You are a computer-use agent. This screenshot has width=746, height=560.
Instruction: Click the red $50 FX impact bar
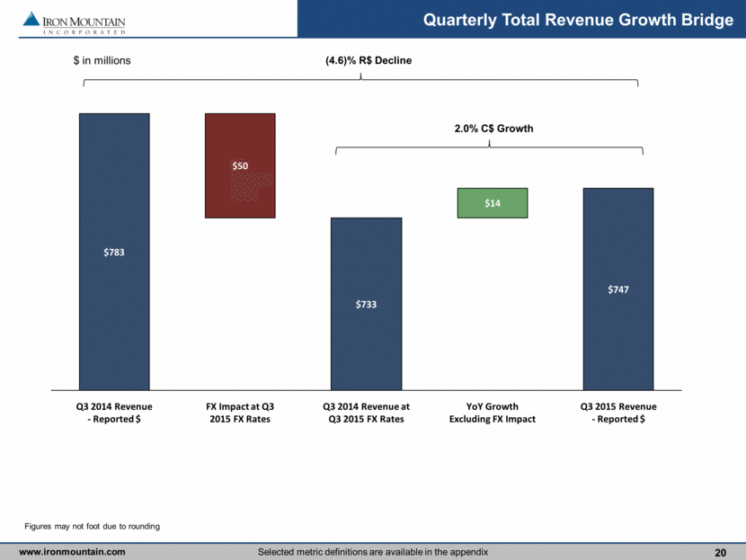pyautogui.click(x=240, y=165)
